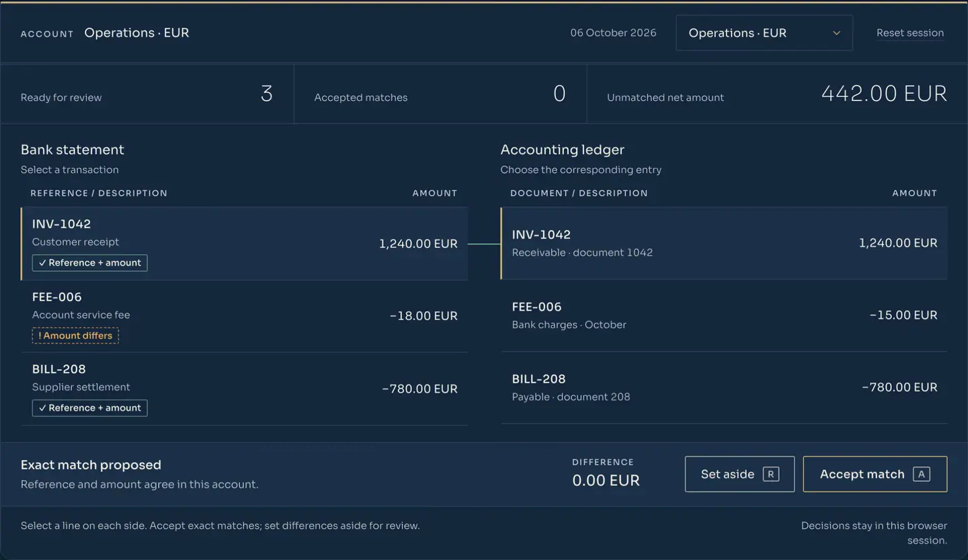The width and height of the screenshot is (968, 560).
Task: Click "Reference + amount" badge under INV-1042
Action: (x=89, y=263)
